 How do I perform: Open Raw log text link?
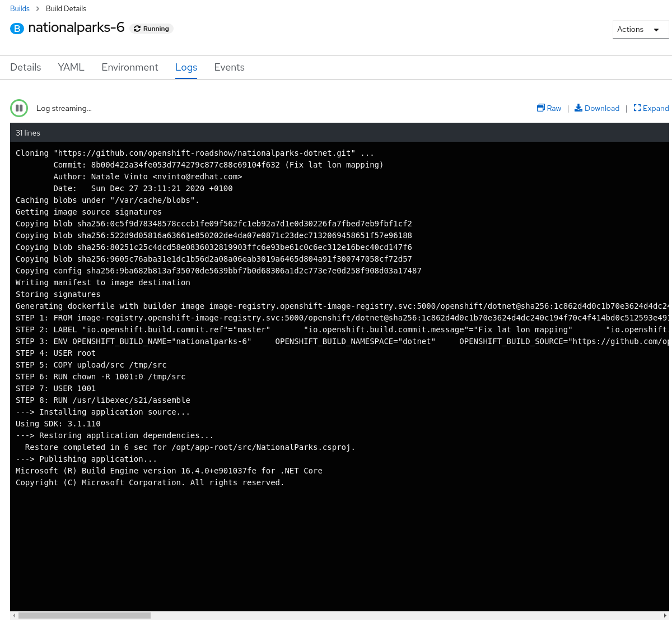click(554, 108)
